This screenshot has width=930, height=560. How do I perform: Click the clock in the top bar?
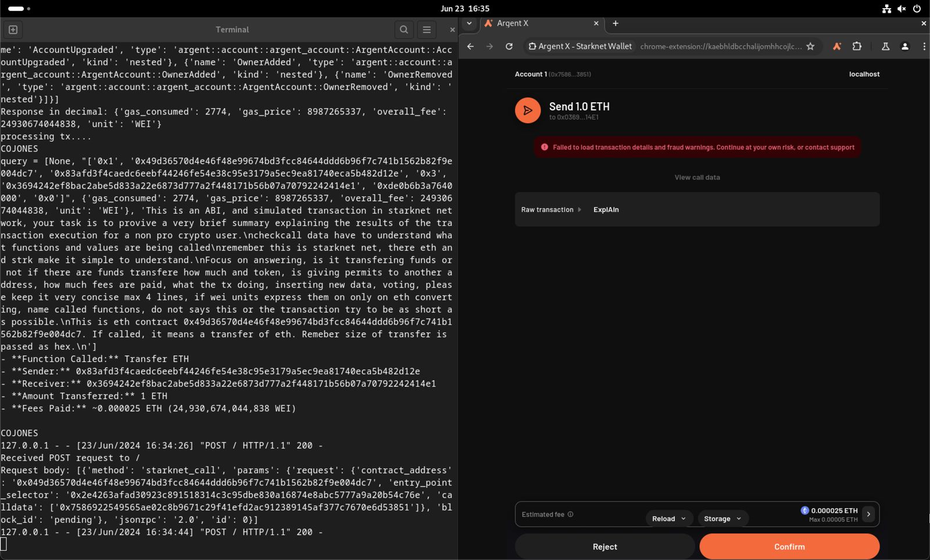(464, 9)
